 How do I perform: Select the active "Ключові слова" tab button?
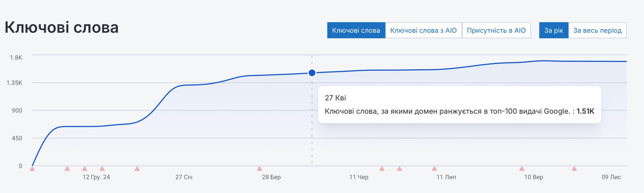356,30
